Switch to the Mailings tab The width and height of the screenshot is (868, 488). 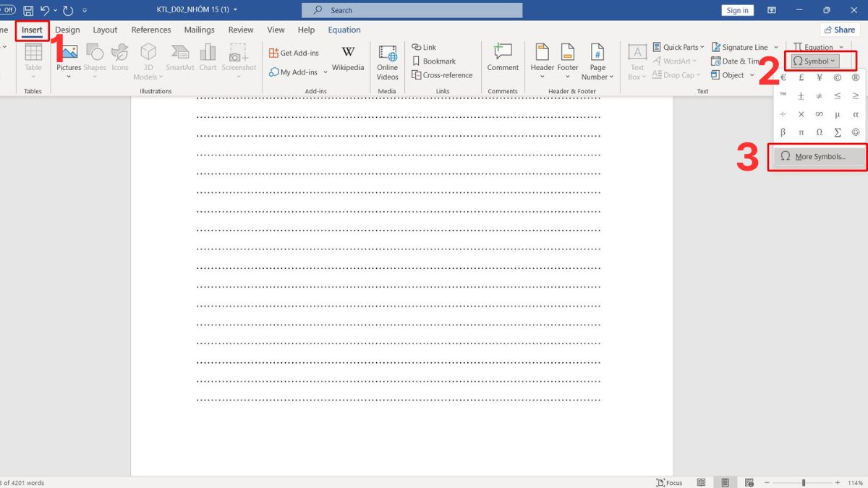coord(199,30)
